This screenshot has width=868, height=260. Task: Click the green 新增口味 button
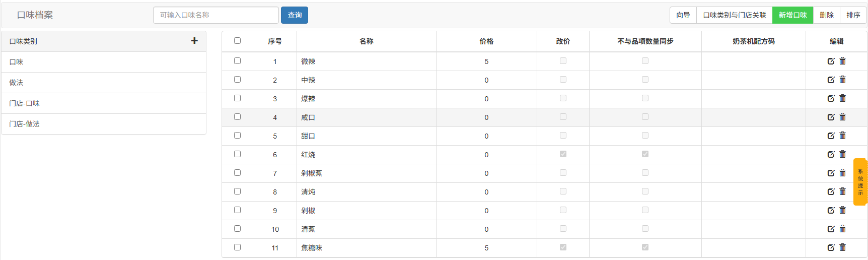792,15
